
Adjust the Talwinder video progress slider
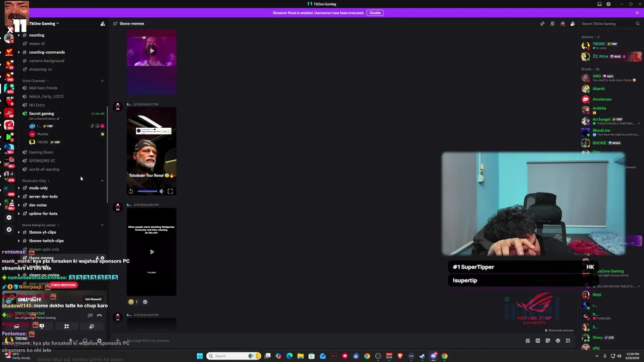click(x=147, y=191)
